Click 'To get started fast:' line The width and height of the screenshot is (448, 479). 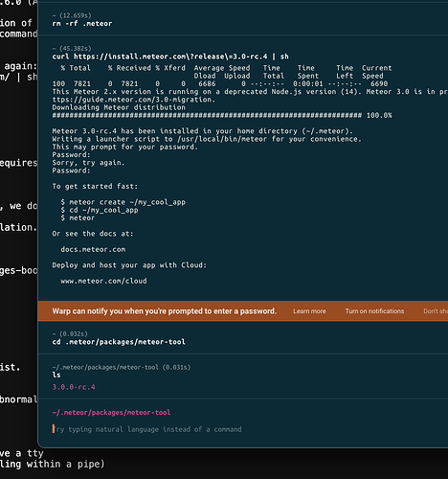pyautogui.click(x=95, y=187)
